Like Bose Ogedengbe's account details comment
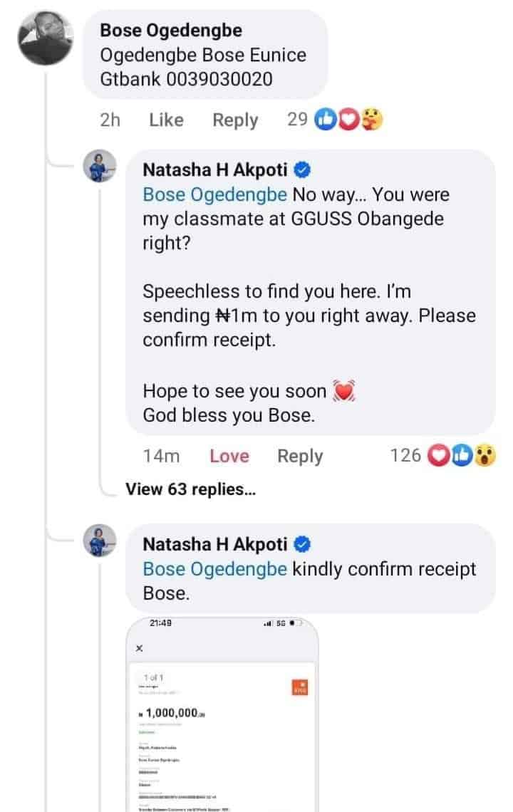The image size is (513, 812). pos(166,120)
